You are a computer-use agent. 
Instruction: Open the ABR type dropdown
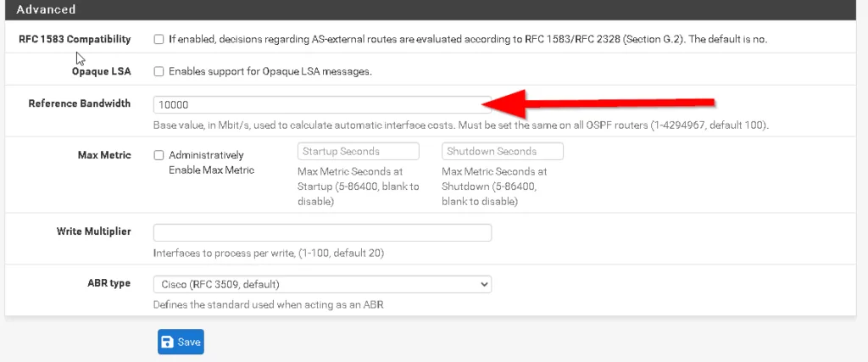coord(322,285)
